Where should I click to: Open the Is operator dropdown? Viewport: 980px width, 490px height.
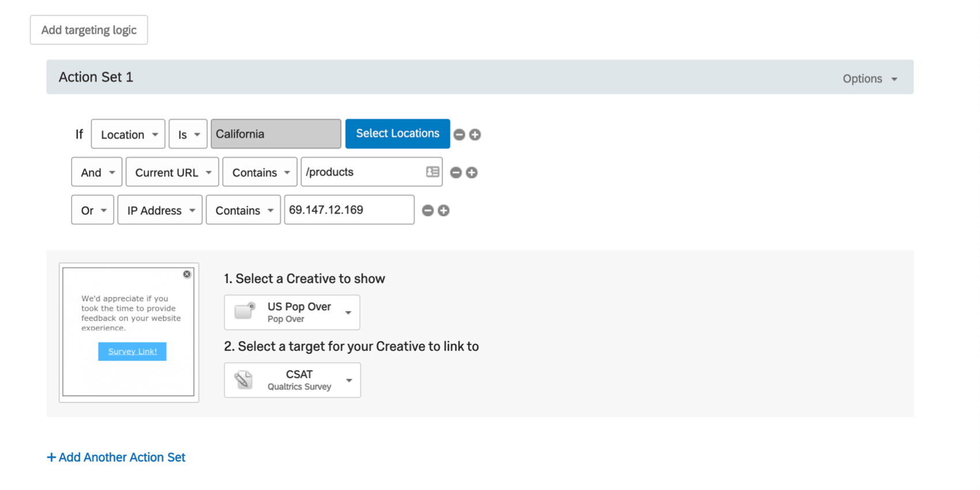(x=188, y=134)
